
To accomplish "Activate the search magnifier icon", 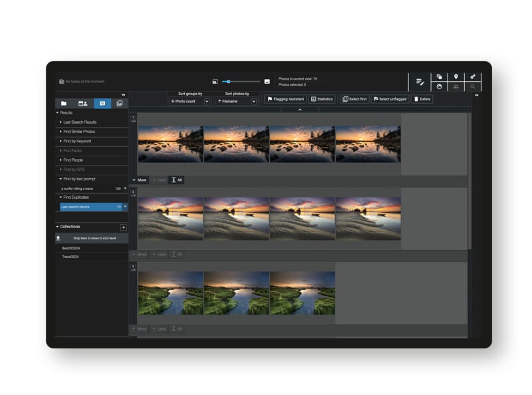I will point(473,87).
